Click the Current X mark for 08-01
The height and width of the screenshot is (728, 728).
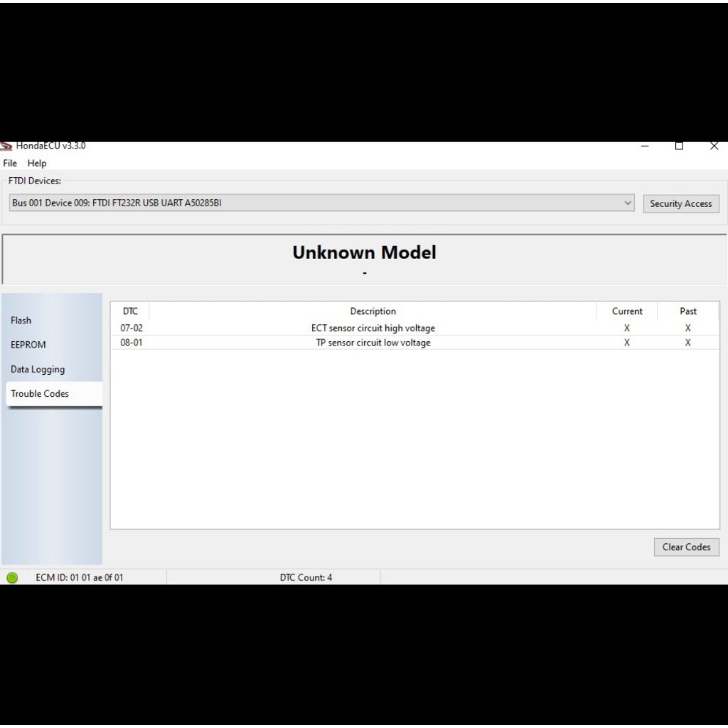pyautogui.click(x=627, y=343)
